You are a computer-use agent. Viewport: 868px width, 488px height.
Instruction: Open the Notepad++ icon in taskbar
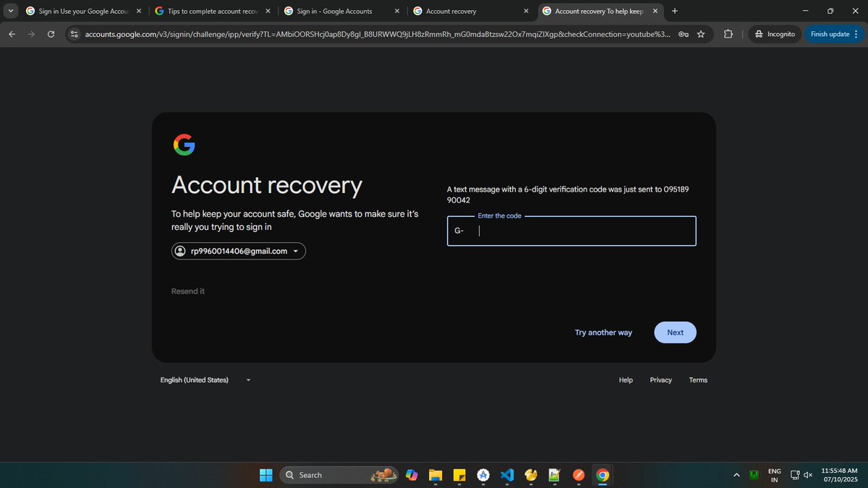pos(555,475)
